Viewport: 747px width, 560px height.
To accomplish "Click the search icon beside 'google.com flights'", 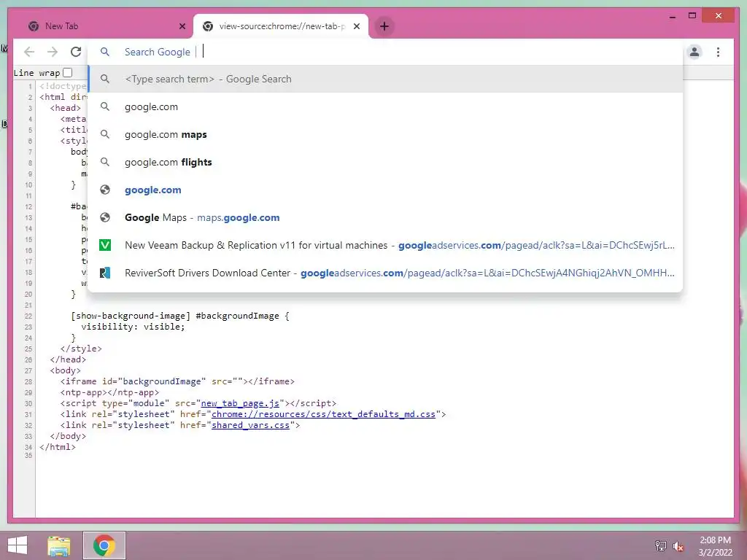I will click(105, 162).
